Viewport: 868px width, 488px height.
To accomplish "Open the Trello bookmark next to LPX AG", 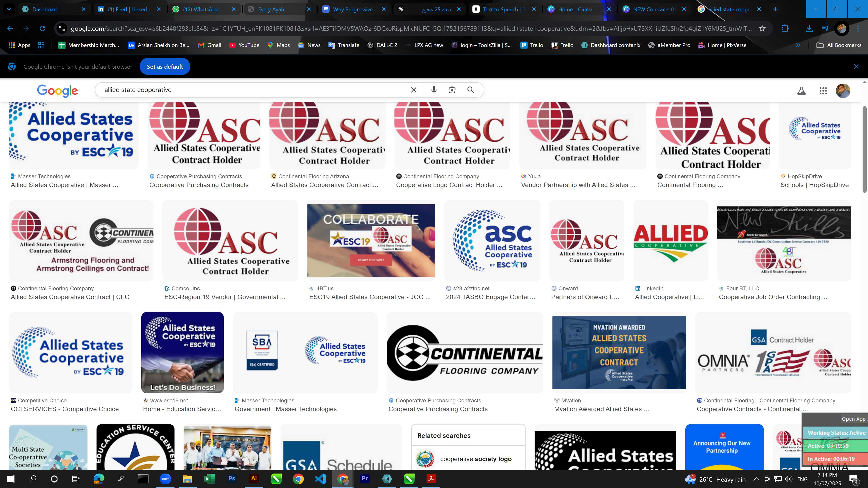I will tap(532, 45).
